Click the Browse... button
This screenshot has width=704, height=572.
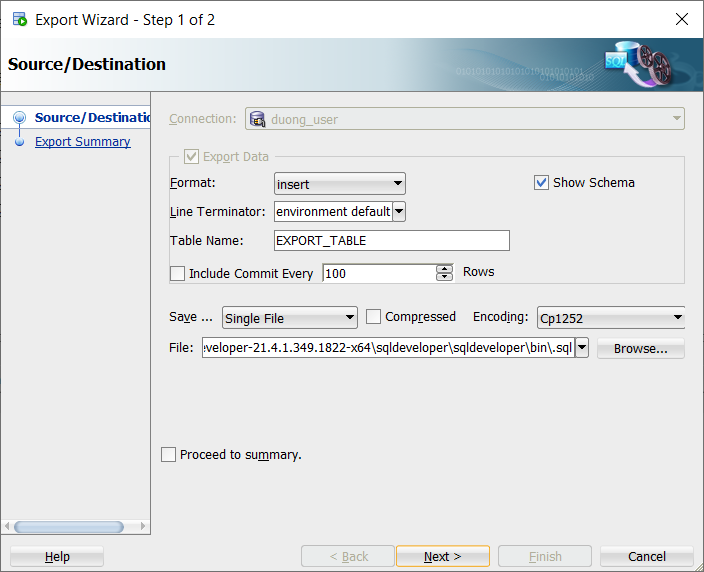point(641,349)
